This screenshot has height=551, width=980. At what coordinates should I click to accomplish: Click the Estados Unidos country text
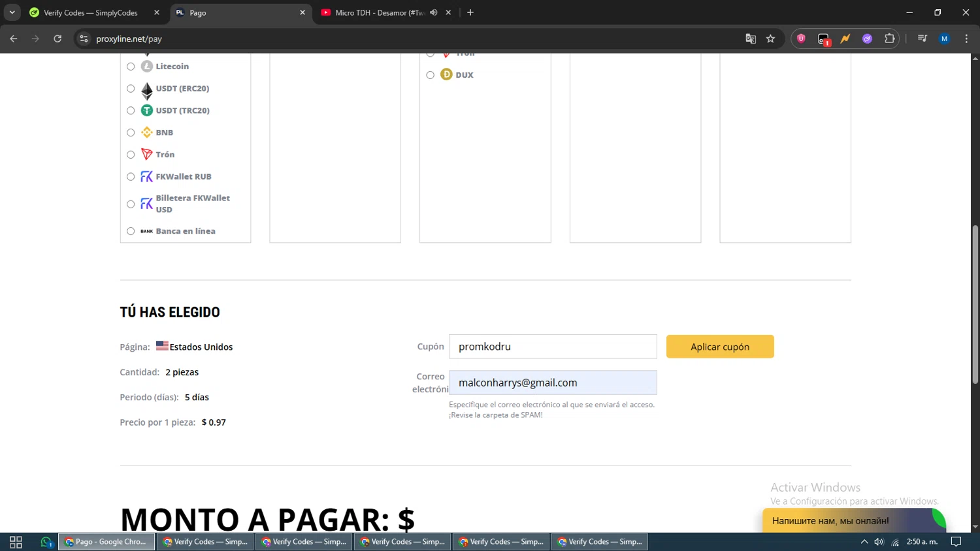coord(201,347)
